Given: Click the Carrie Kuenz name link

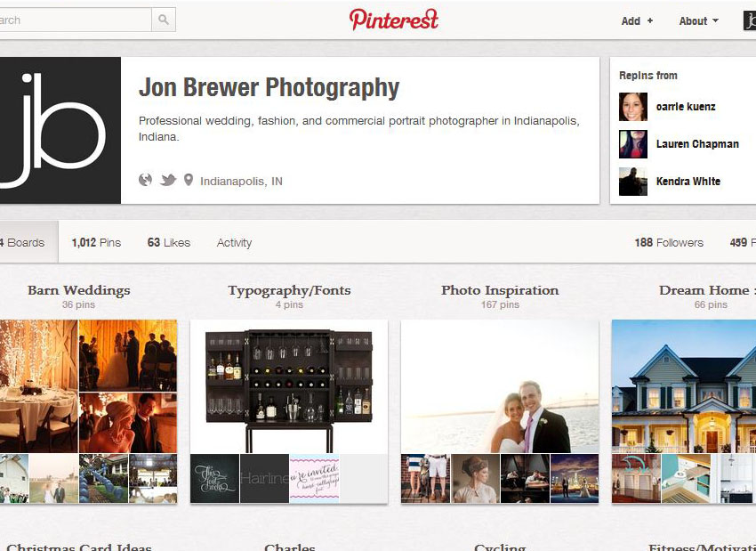Looking at the screenshot, I should [x=686, y=107].
